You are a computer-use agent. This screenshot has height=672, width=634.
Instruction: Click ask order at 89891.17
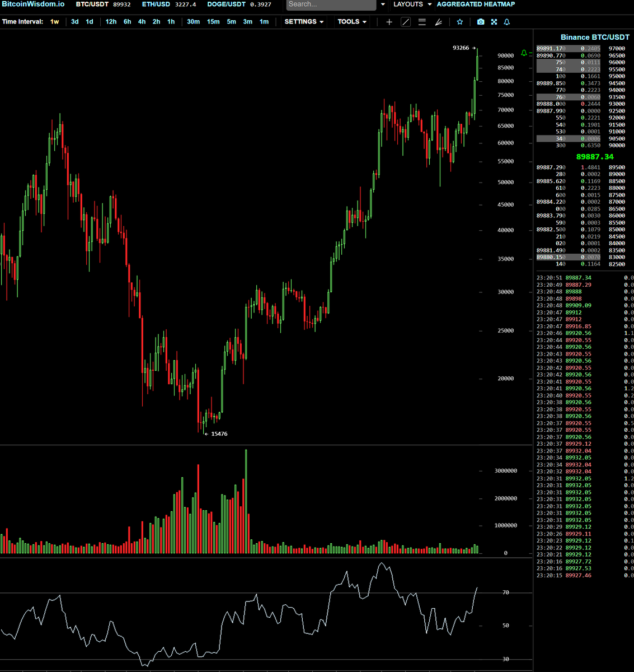click(569, 49)
